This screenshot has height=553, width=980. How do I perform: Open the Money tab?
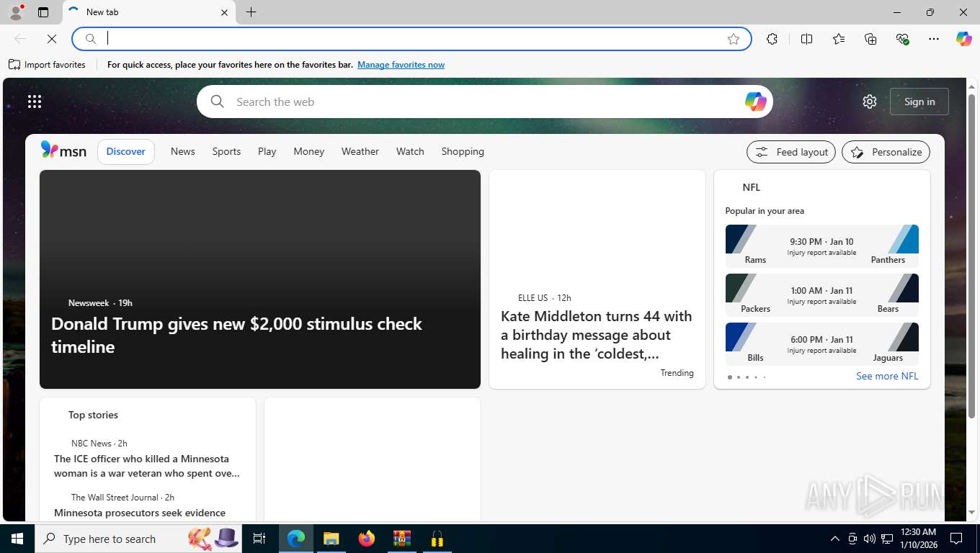tap(309, 151)
